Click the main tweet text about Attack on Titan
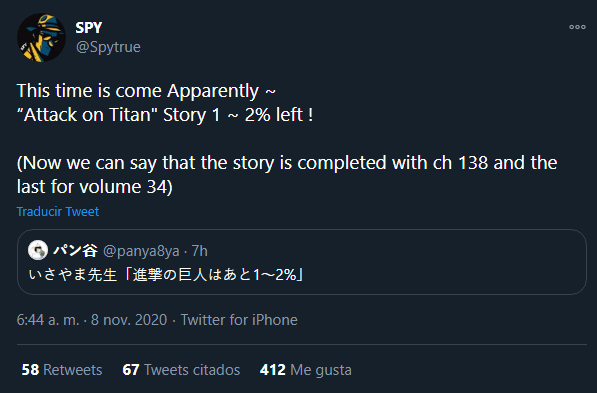 [165, 103]
